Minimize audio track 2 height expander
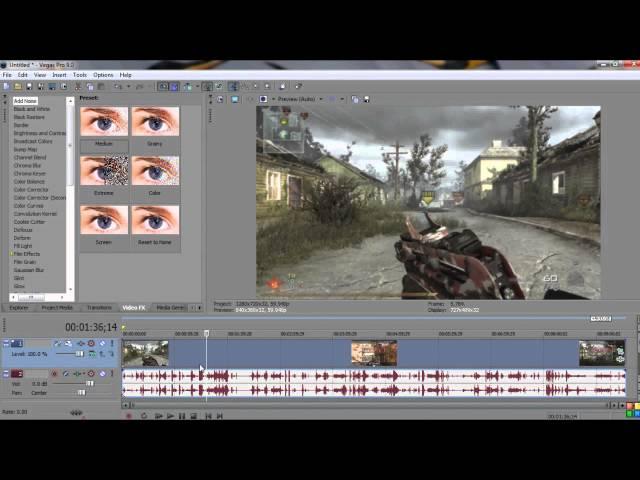The height and width of the screenshot is (480, 640). point(6,373)
